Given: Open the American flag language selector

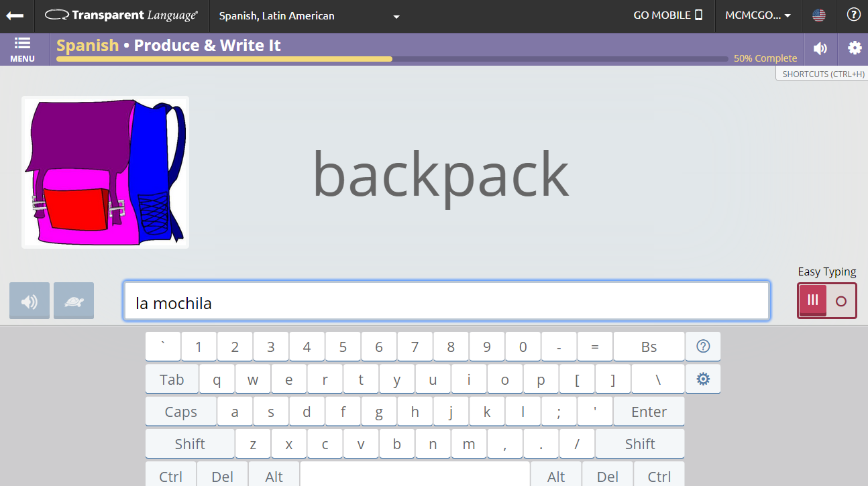Looking at the screenshot, I should pos(819,14).
